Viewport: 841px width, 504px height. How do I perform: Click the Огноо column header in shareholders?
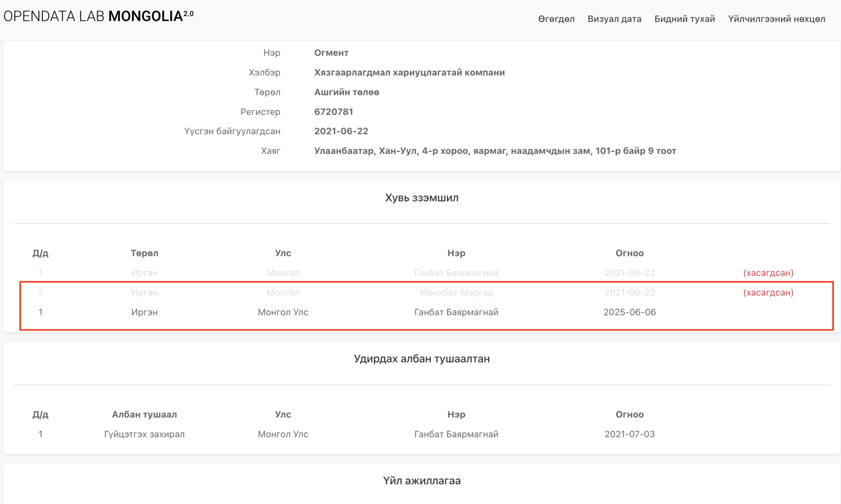coord(629,253)
